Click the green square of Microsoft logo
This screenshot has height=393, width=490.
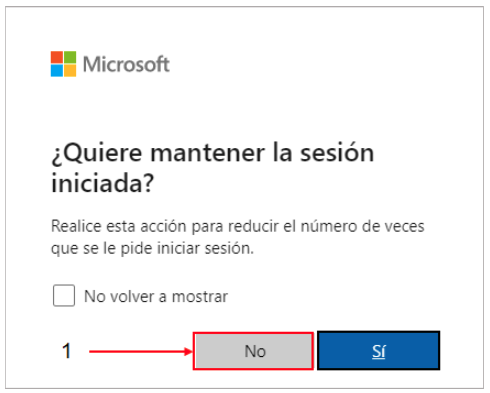(x=70, y=57)
